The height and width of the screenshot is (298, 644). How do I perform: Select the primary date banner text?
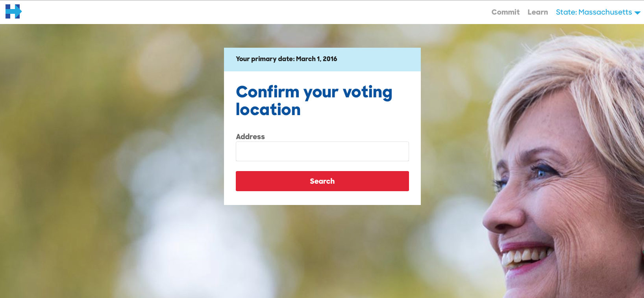pyautogui.click(x=287, y=59)
